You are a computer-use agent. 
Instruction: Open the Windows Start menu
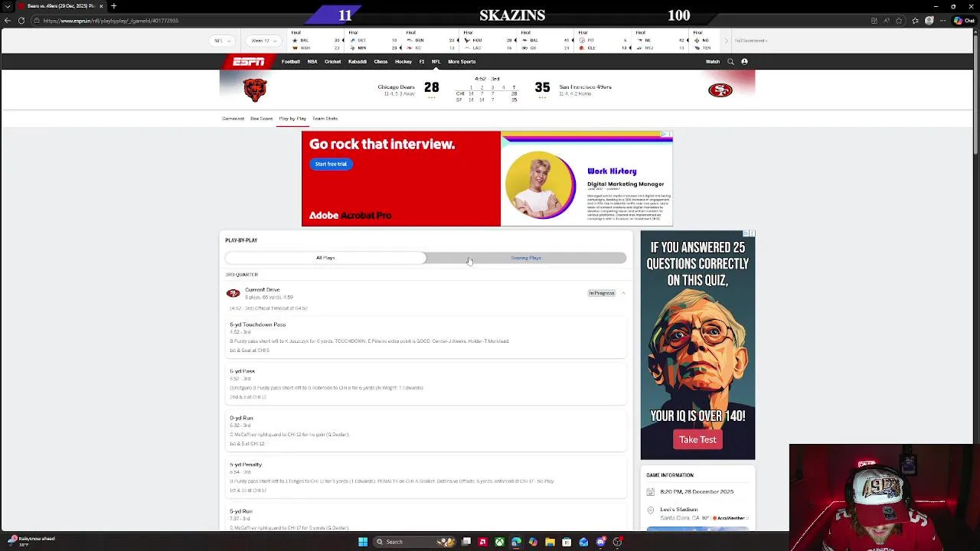[363, 542]
